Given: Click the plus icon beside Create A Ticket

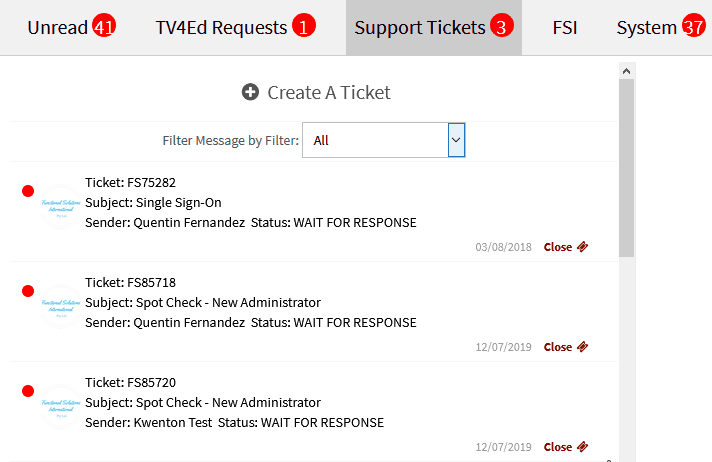Looking at the screenshot, I should tap(250, 92).
